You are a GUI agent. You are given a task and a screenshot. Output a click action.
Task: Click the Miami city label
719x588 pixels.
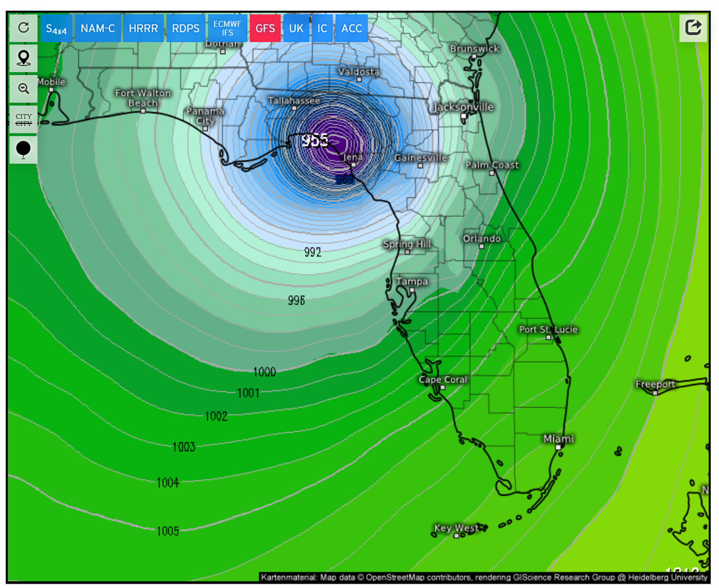559,439
